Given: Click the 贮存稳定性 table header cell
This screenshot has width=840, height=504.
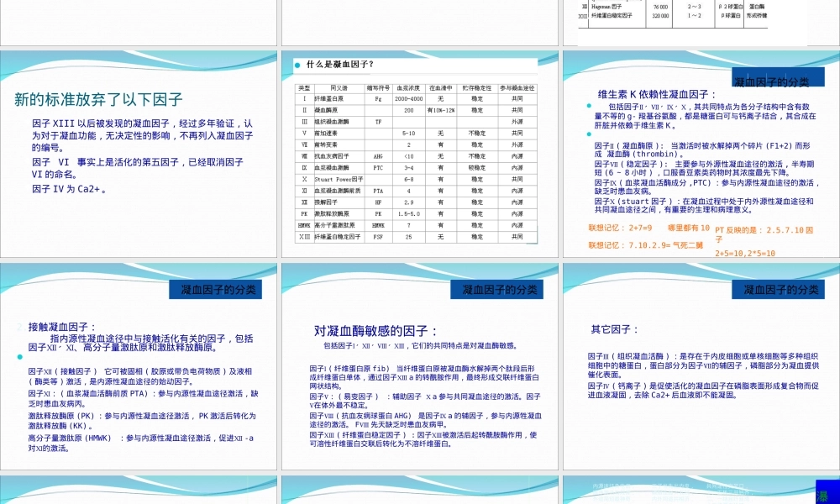Looking at the screenshot, I should (x=477, y=88).
